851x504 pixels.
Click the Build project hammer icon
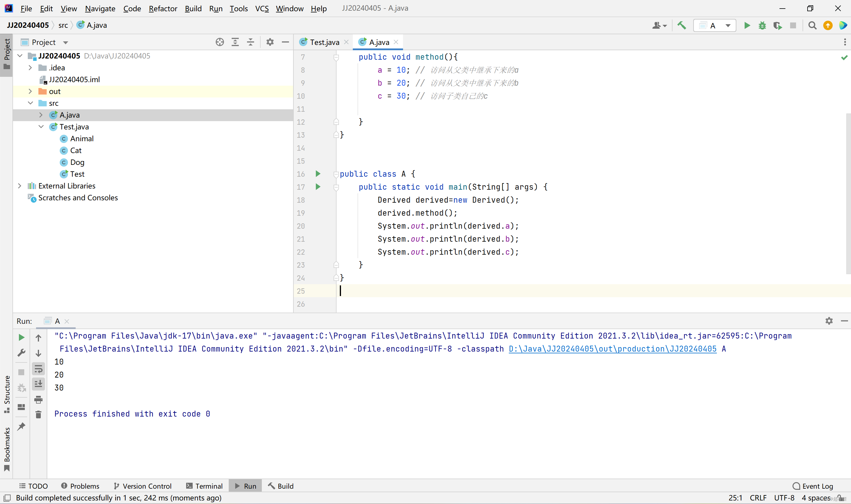[x=682, y=25]
